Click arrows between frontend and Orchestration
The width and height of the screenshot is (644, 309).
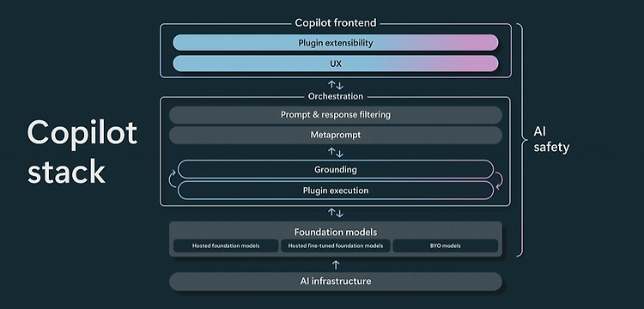tap(335, 85)
